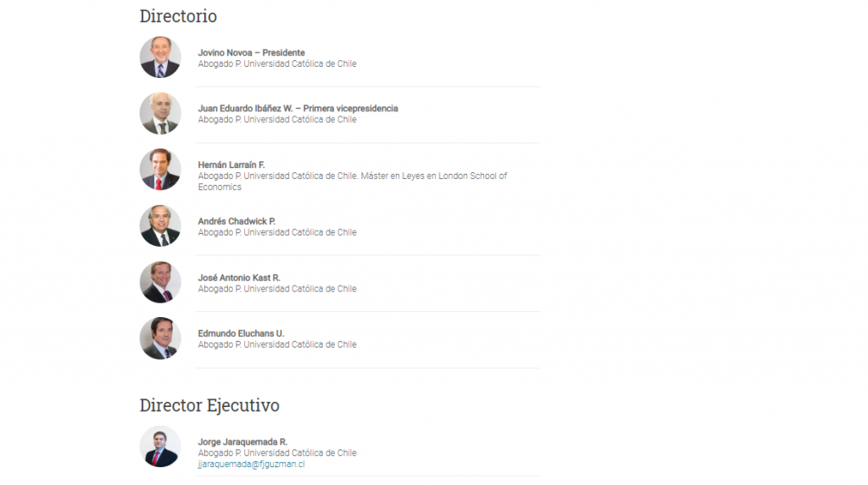Select the Abogado line under Jorge Jaraquemada R.

pyautogui.click(x=277, y=453)
